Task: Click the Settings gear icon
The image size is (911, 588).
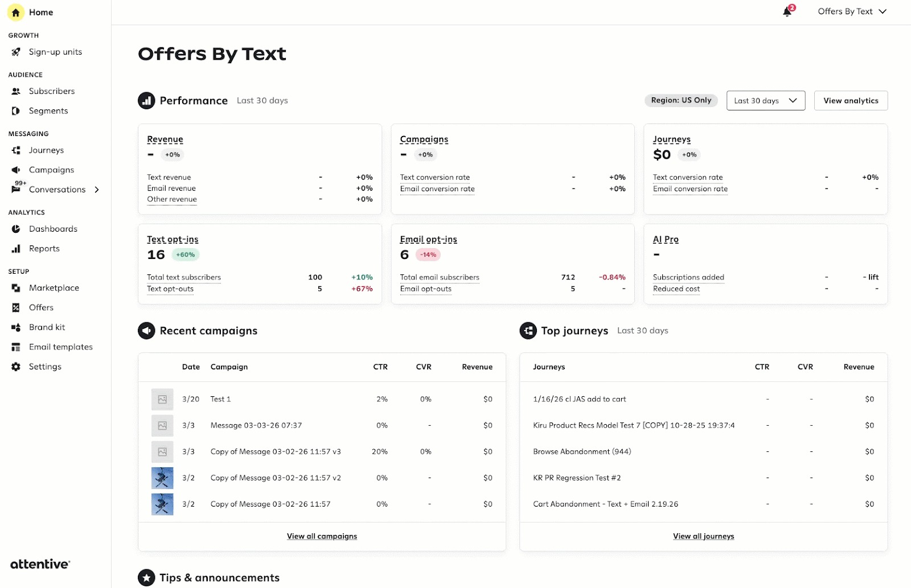Action: 16,367
